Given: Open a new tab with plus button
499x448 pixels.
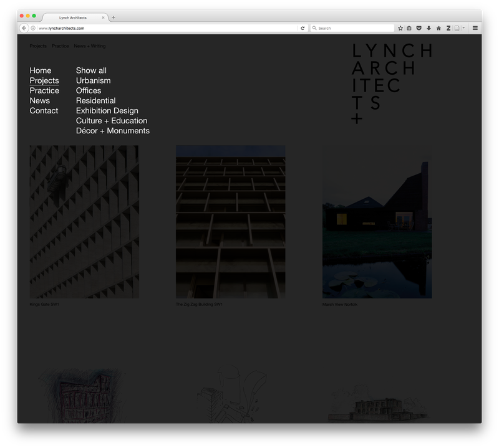Looking at the screenshot, I should coord(114,18).
